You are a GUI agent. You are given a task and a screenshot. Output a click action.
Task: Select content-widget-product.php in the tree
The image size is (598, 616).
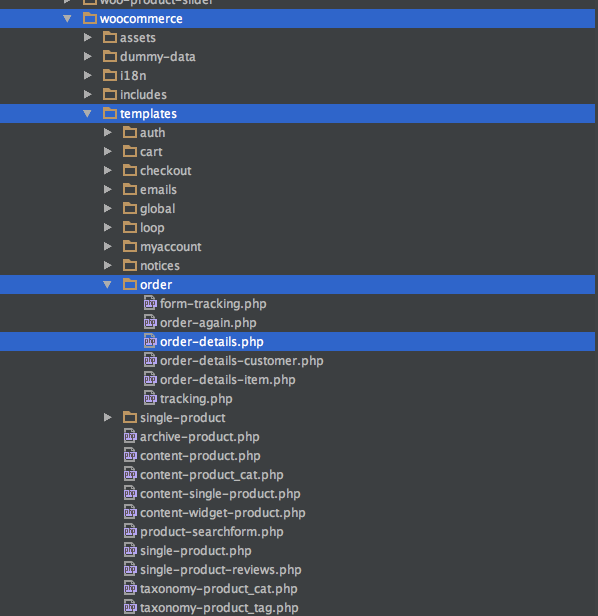point(223,513)
